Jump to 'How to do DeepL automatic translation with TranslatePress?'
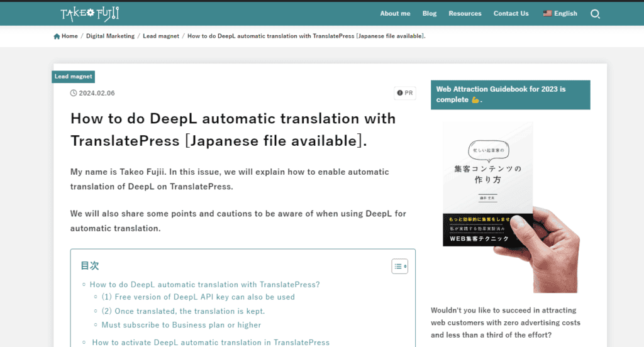This screenshot has height=347, width=644. [204, 285]
